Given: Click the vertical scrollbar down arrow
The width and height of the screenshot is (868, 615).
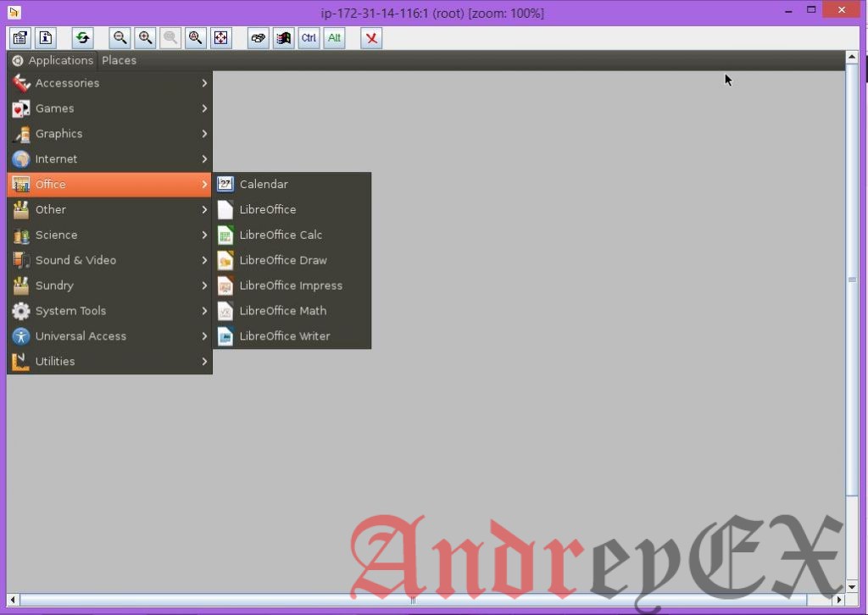Looking at the screenshot, I should [851, 586].
